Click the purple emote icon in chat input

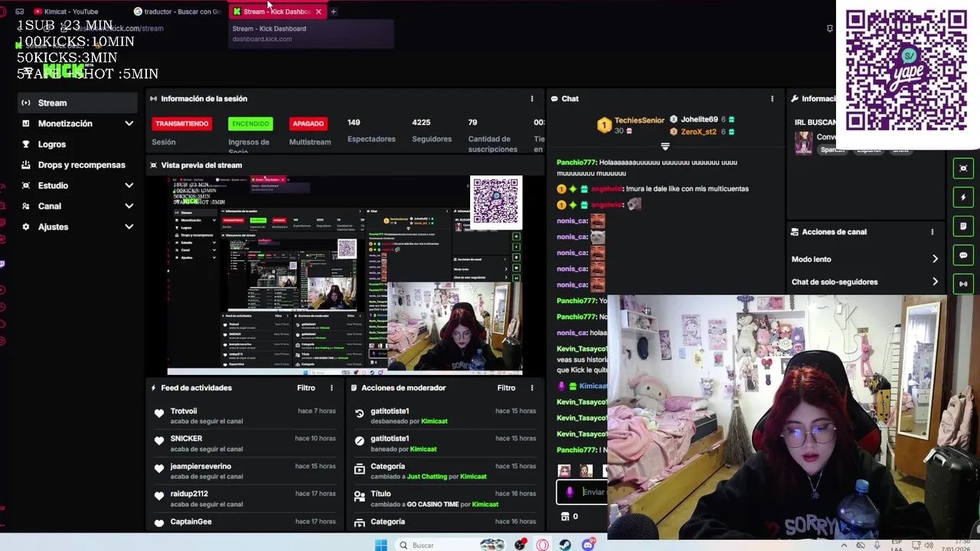569,492
